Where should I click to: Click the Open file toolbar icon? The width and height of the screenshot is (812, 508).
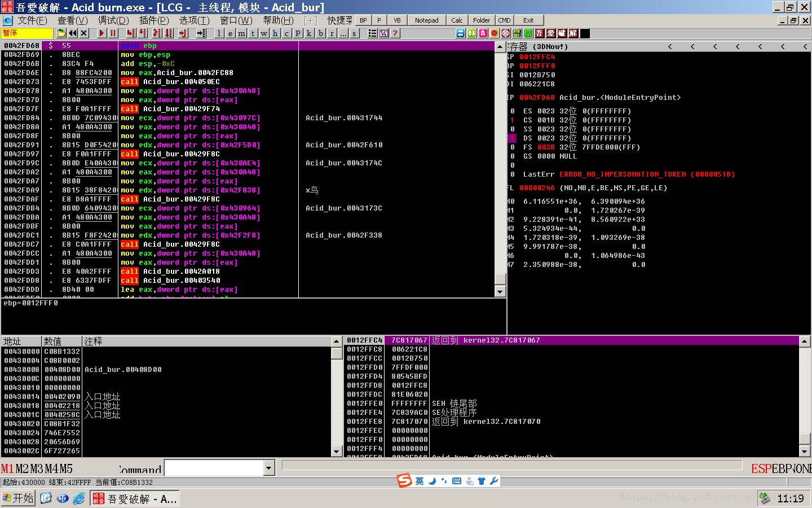pos(61,33)
